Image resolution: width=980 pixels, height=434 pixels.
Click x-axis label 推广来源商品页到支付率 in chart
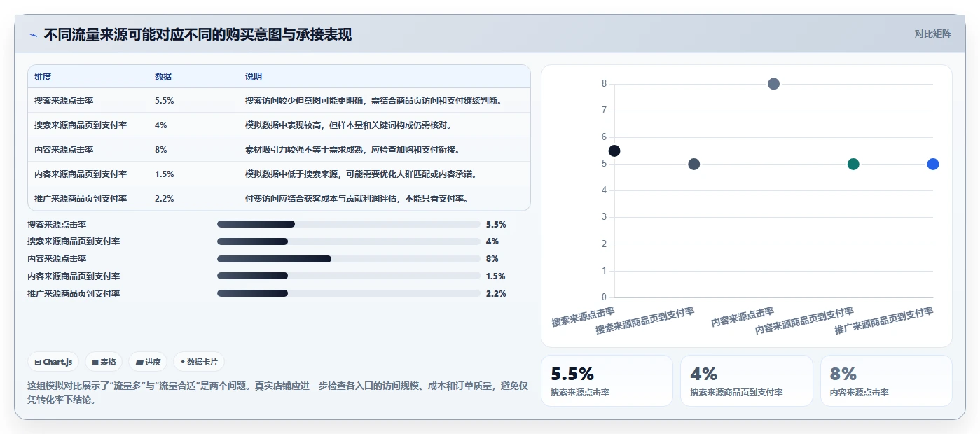coord(884,321)
